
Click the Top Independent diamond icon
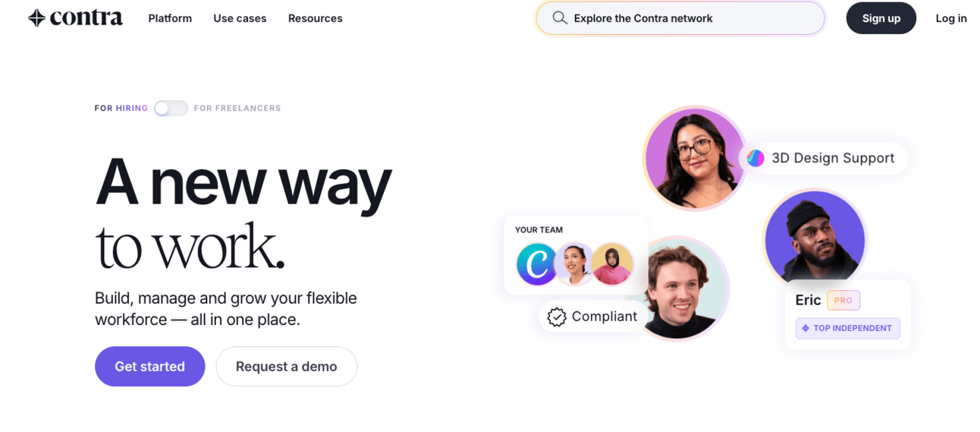pos(806,328)
